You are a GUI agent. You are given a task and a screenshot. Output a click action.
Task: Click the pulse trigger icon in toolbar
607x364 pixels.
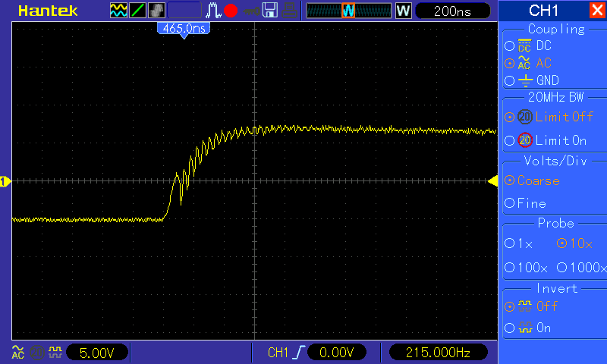click(213, 11)
